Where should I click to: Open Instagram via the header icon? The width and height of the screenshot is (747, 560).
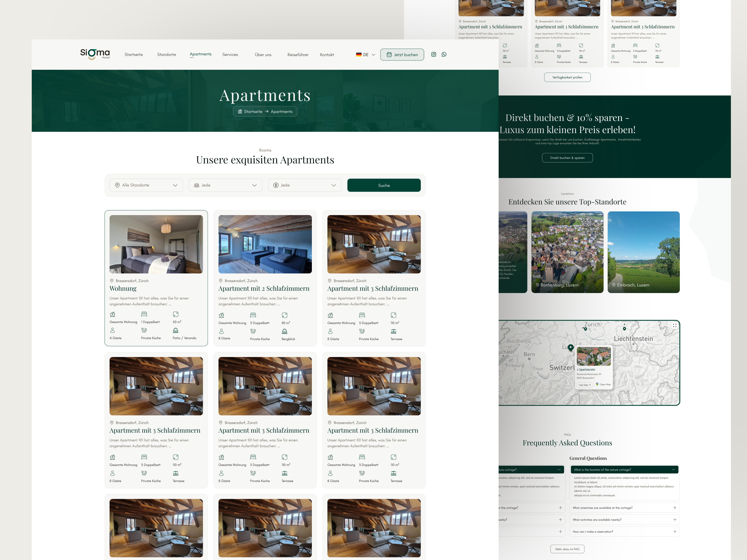pyautogui.click(x=434, y=54)
